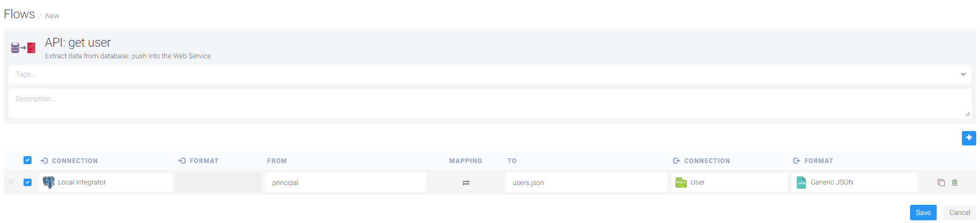Uncheck the Local Integrator row checkbox
The width and height of the screenshot is (980, 223).
(28, 182)
